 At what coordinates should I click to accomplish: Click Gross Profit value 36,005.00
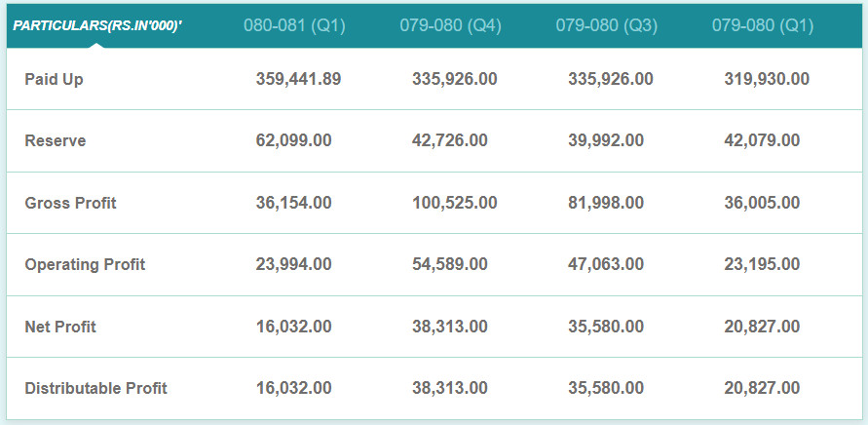[x=762, y=203]
